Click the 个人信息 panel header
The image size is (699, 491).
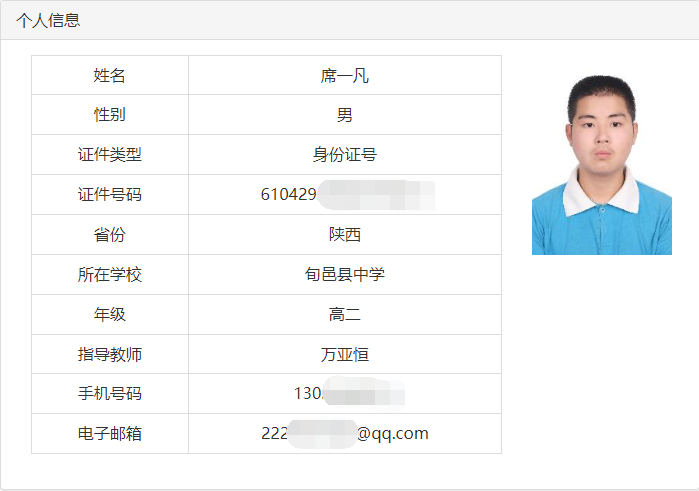[x=350, y=20]
